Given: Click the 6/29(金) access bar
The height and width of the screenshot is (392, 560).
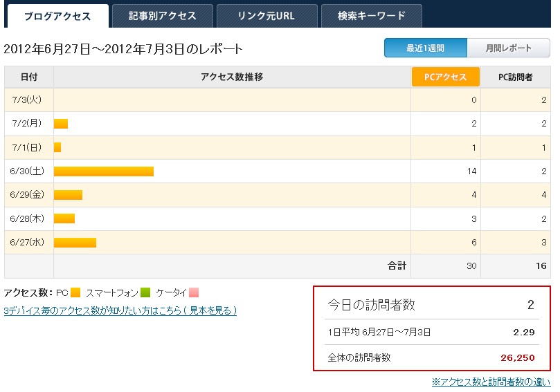Looking at the screenshot, I should coord(68,195).
